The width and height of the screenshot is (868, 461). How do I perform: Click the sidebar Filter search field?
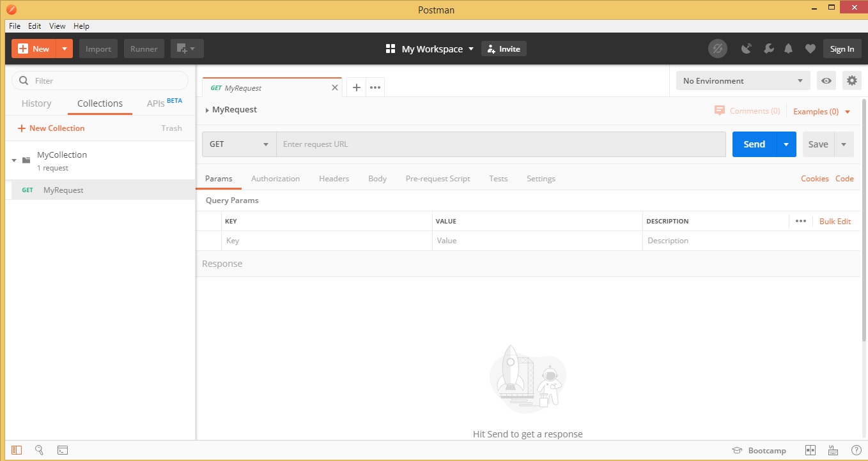coord(100,80)
